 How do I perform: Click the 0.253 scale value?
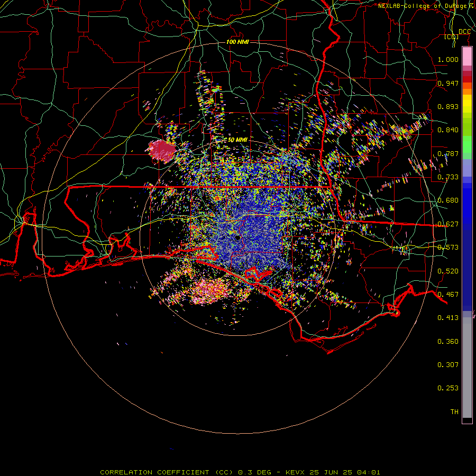(x=448, y=388)
